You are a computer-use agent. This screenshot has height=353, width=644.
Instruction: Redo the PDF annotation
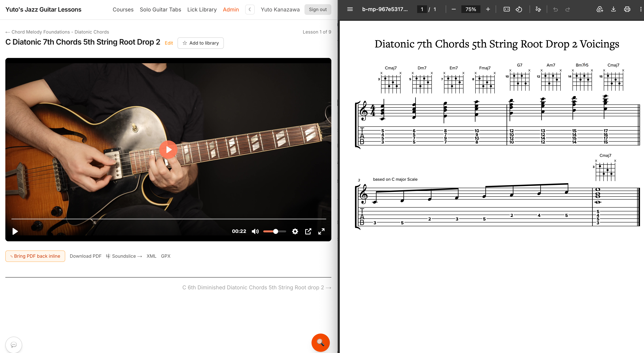(x=568, y=9)
